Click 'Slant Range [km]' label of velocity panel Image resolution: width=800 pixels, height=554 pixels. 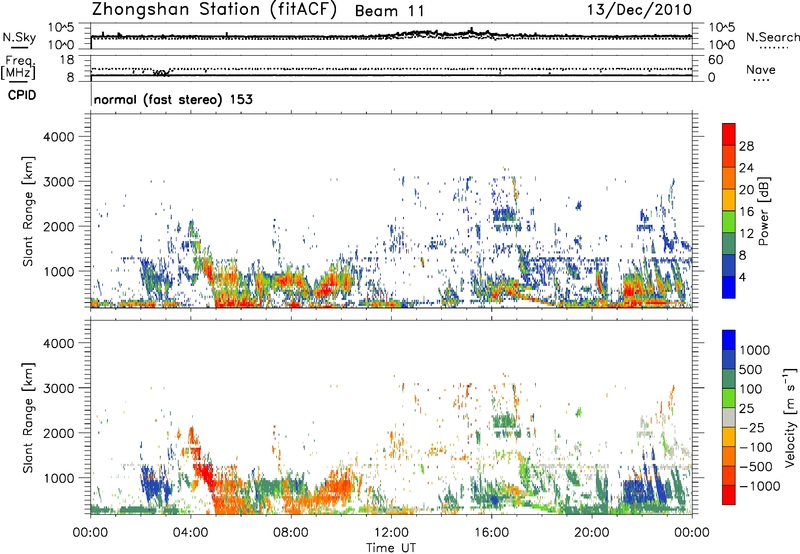28,417
